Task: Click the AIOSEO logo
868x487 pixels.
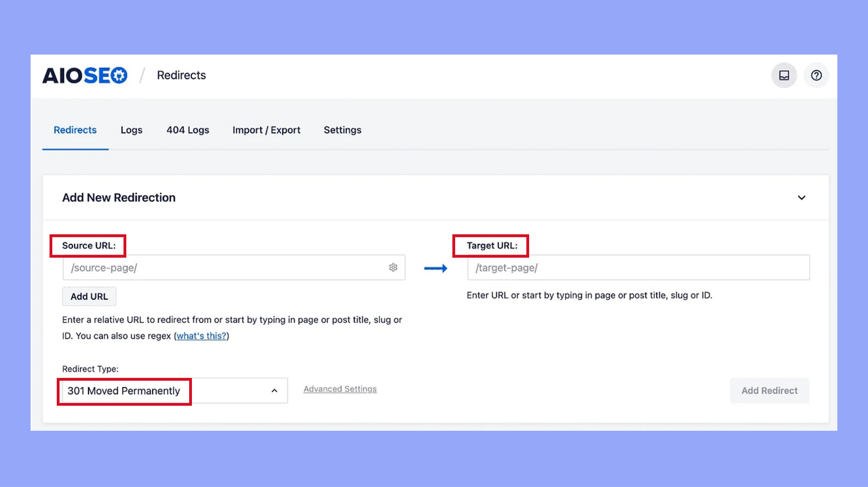Action: click(x=85, y=75)
